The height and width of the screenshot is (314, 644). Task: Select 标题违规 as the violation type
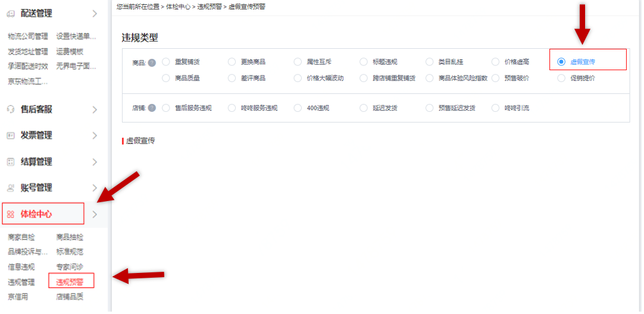pyautogui.click(x=364, y=62)
